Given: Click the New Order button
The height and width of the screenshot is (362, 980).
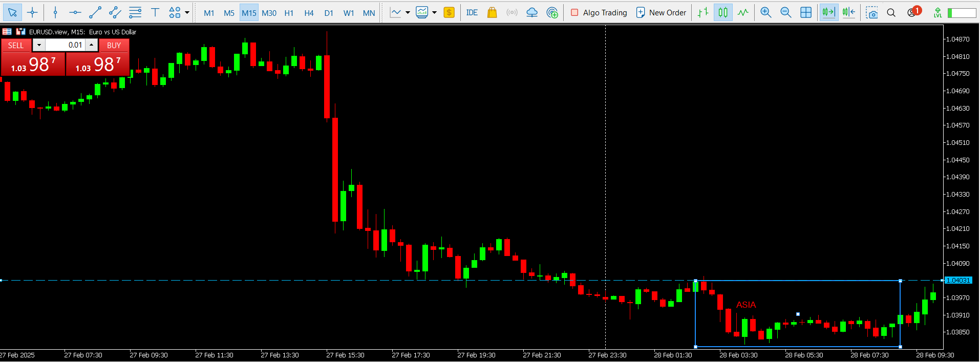Looking at the screenshot, I should tap(661, 12).
